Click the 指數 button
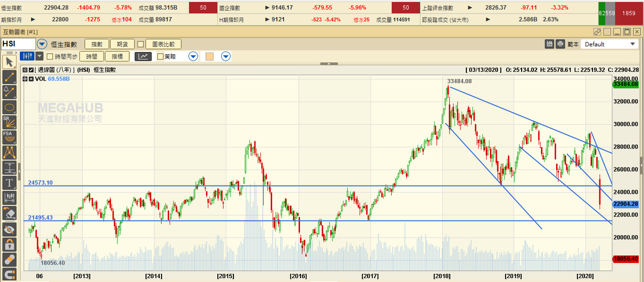Image resolution: width=644 pixels, height=282 pixels. pos(97,44)
